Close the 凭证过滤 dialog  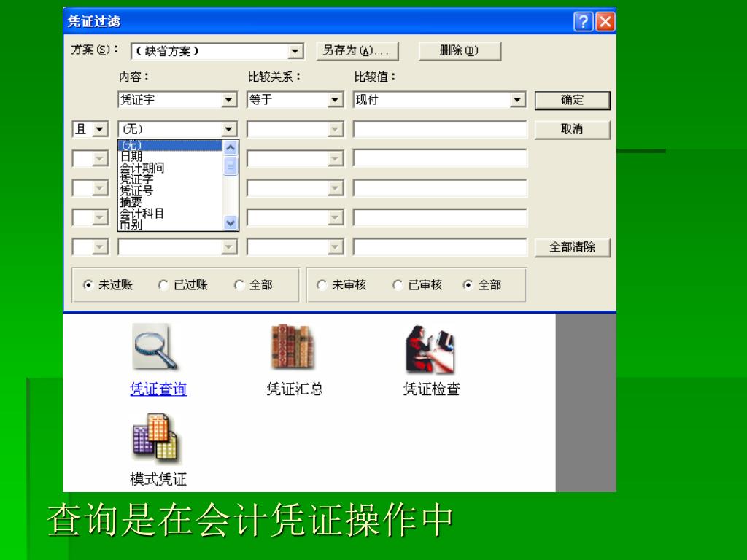click(605, 21)
